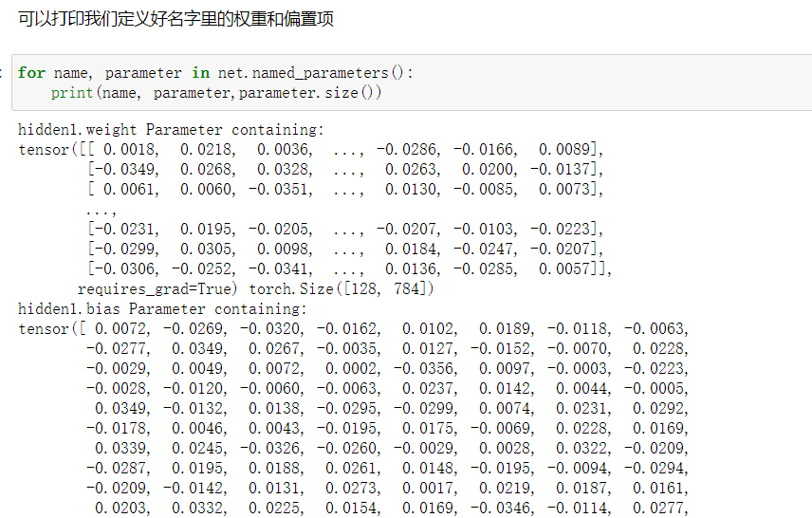Click the value 0.0073 ending third tensor row
812x518 pixels.
564,189
